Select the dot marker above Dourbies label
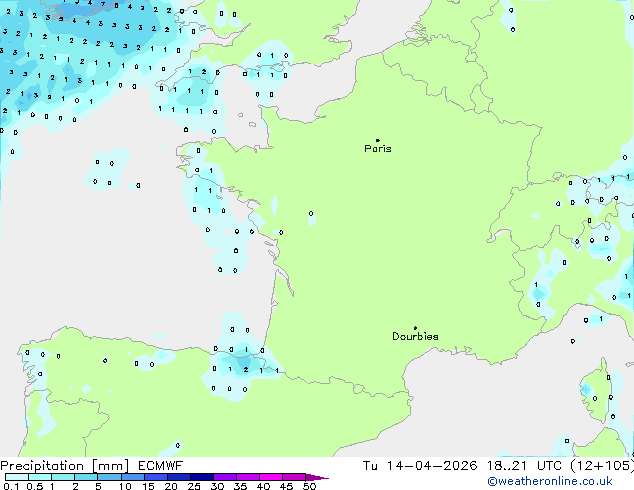The image size is (634, 490). (x=415, y=328)
